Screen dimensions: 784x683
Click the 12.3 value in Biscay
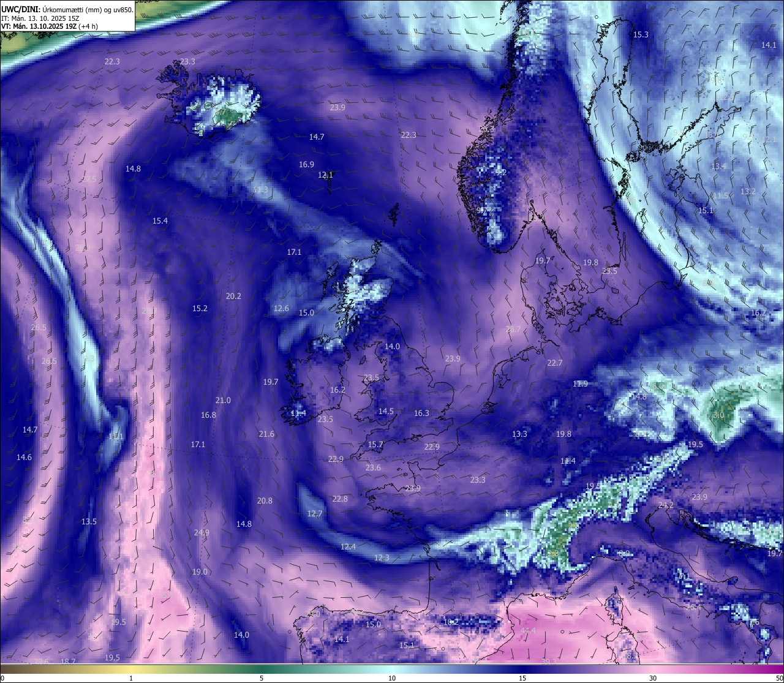click(x=382, y=557)
